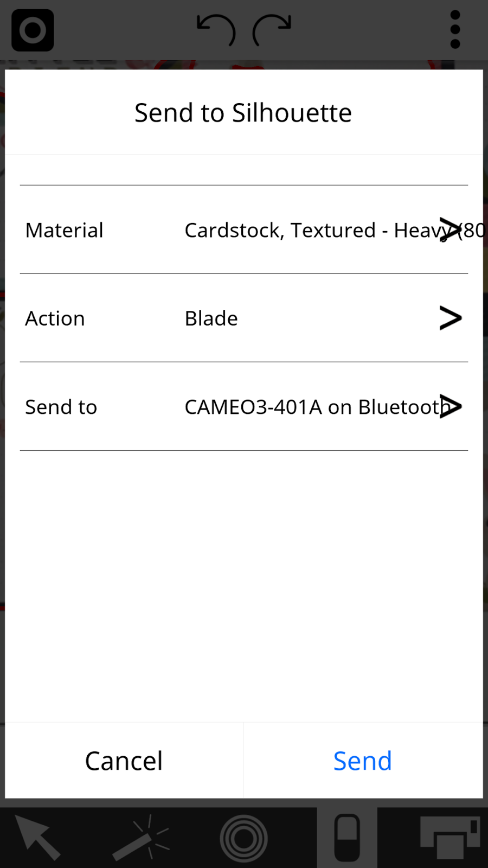This screenshot has width=488, height=868.
Task: Tap the highlighted Silhouette machine icon
Action: (347, 838)
